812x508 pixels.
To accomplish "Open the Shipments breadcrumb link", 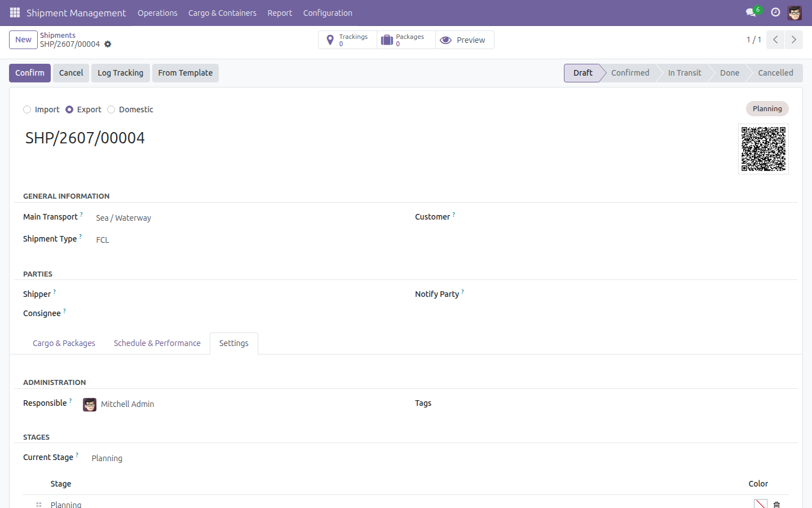I will click(58, 35).
